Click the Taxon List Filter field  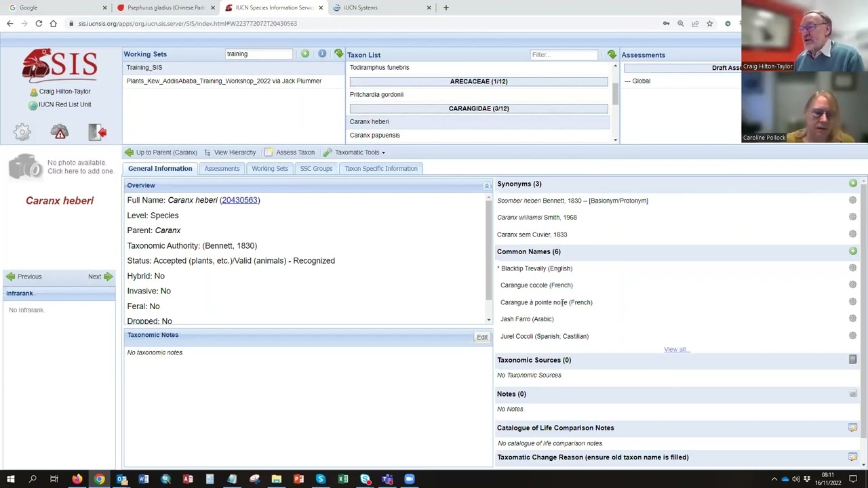pos(564,54)
